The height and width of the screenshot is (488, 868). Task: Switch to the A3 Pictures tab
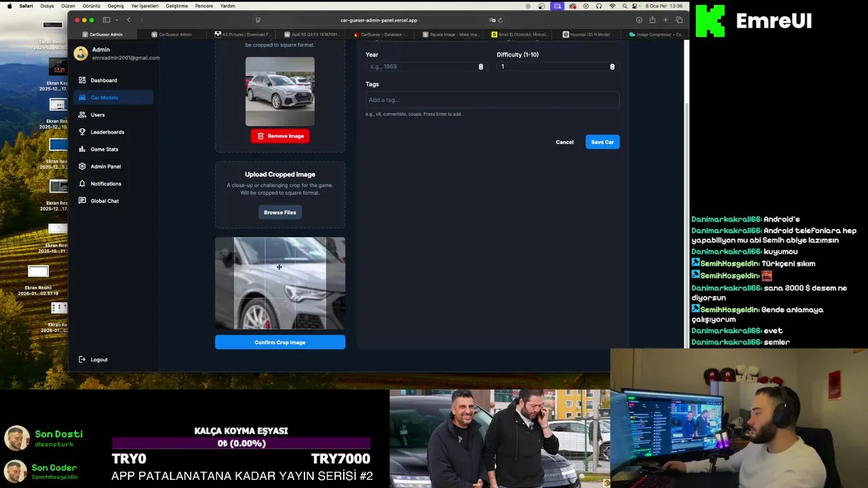pos(244,35)
